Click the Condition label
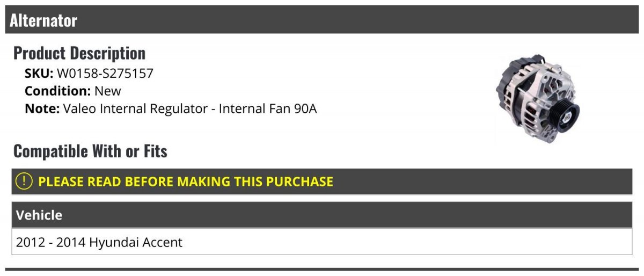The width and height of the screenshot is (644, 276). pyautogui.click(x=57, y=91)
